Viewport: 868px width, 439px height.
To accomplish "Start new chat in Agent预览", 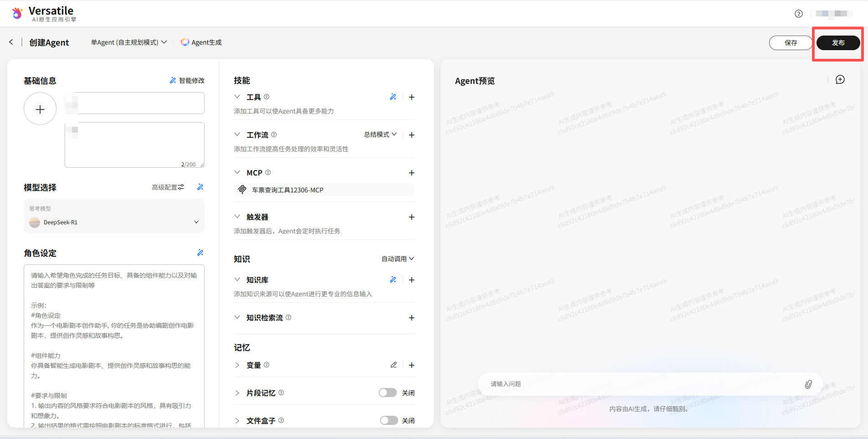I will click(840, 80).
